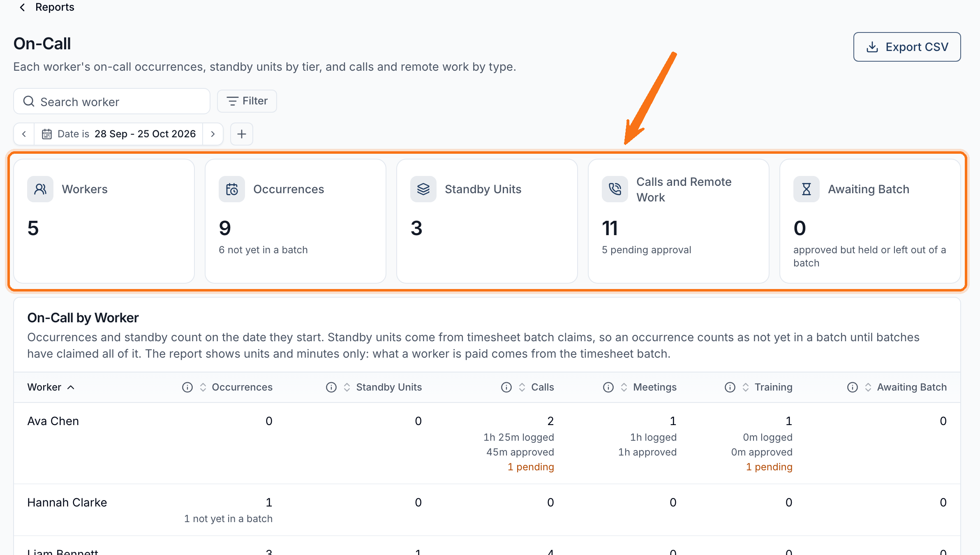Click the Standby Units layers icon

click(x=423, y=189)
